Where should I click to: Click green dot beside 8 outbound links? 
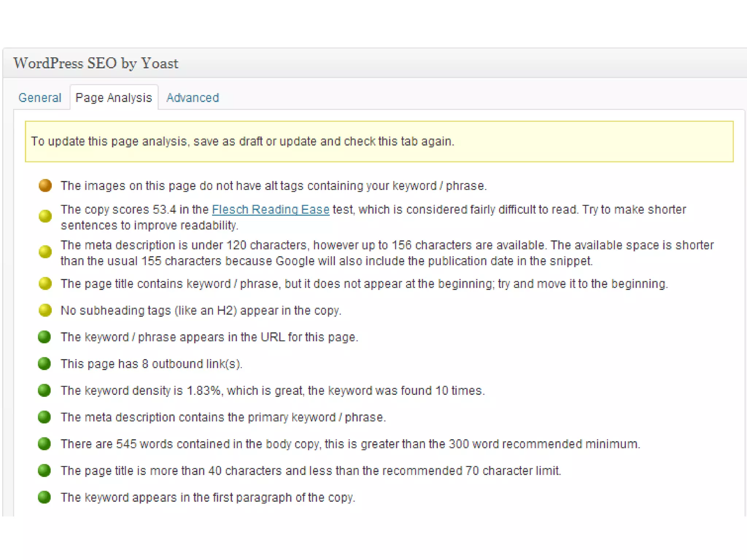click(44, 363)
